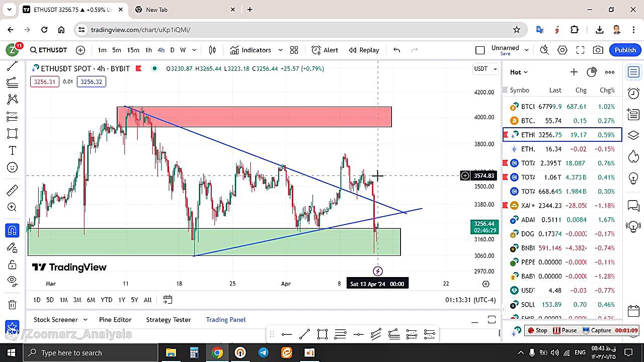Click the trash remove objects icon
This screenshot has height=362, width=644.
click(x=13, y=304)
